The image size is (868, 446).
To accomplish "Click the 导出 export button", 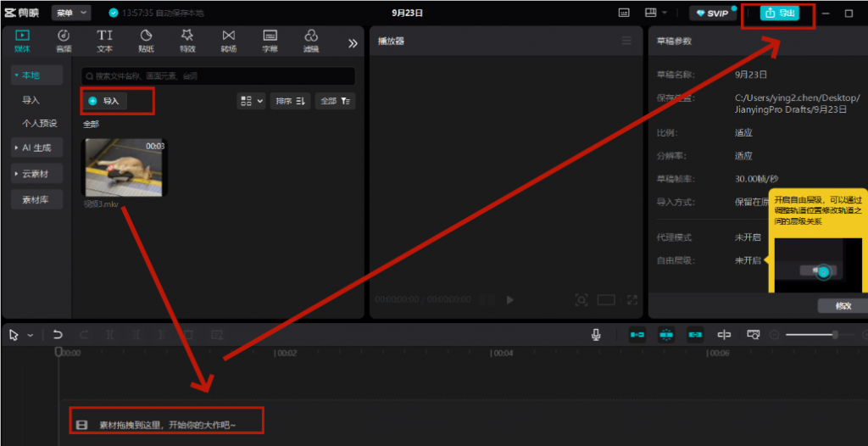I will point(779,14).
